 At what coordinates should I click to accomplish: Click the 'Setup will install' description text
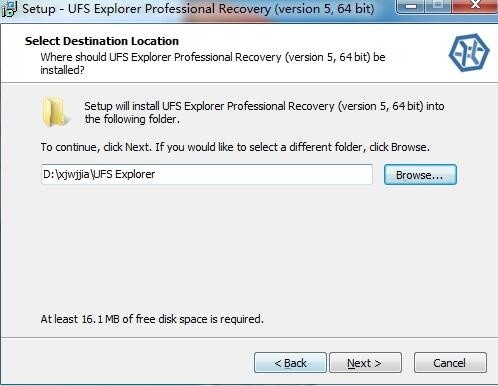click(x=264, y=112)
